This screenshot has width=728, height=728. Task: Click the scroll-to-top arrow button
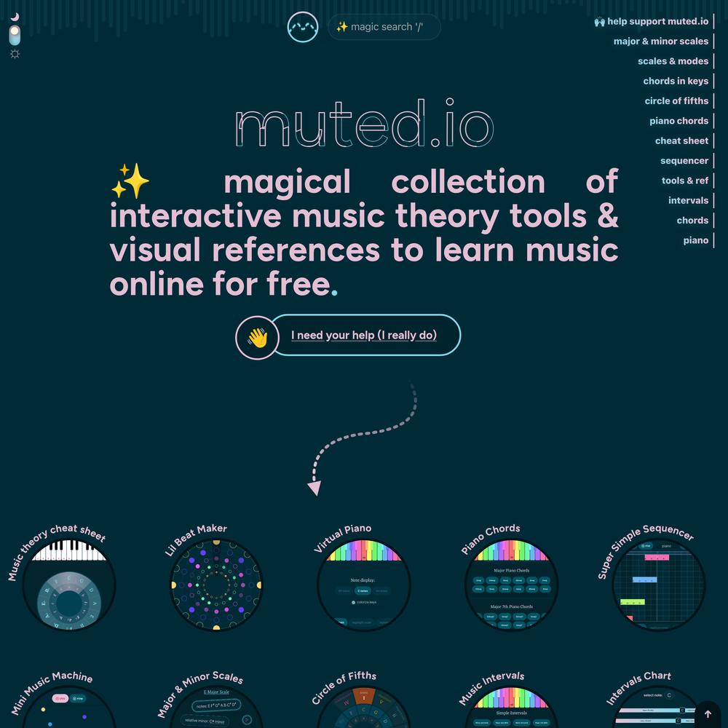tap(708, 714)
